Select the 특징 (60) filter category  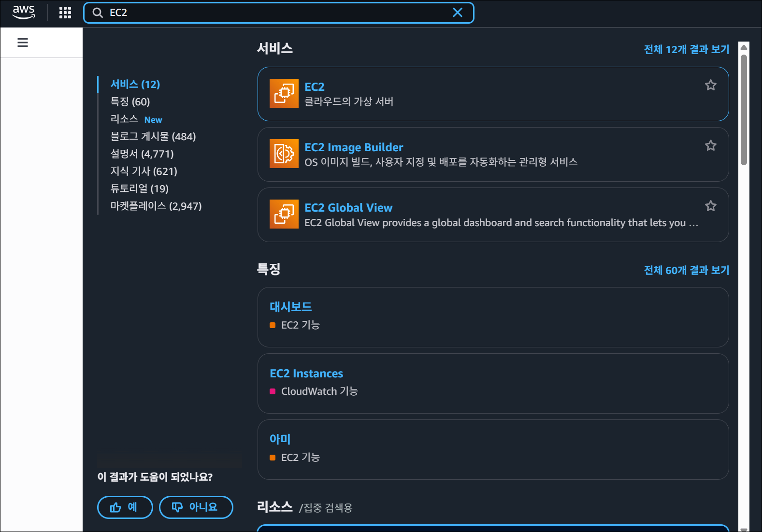pyautogui.click(x=130, y=102)
